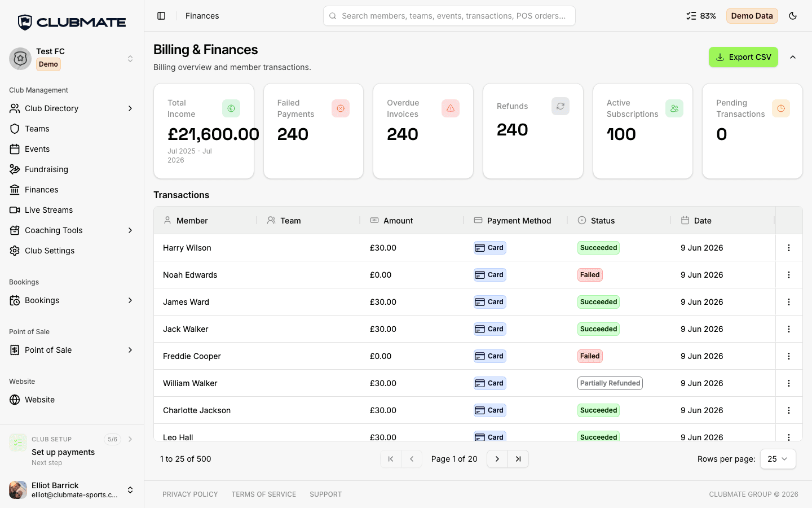The width and height of the screenshot is (812, 508).
Task: Click the Refunds refresh icon
Action: [561, 106]
